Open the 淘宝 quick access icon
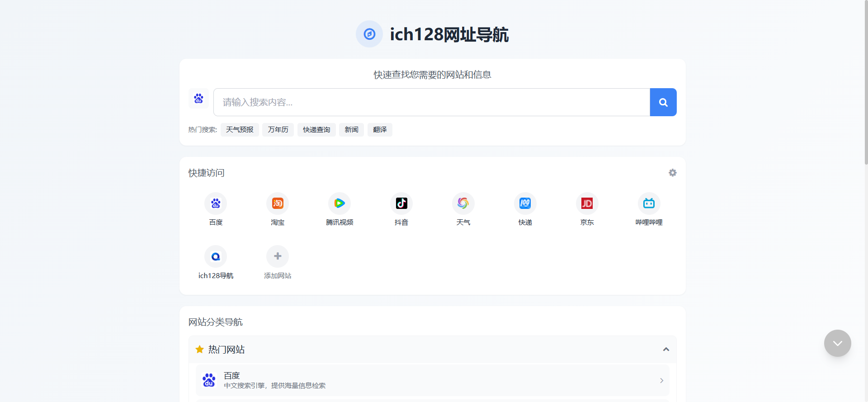Screen dimensions: 868x402 coord(278,203)
